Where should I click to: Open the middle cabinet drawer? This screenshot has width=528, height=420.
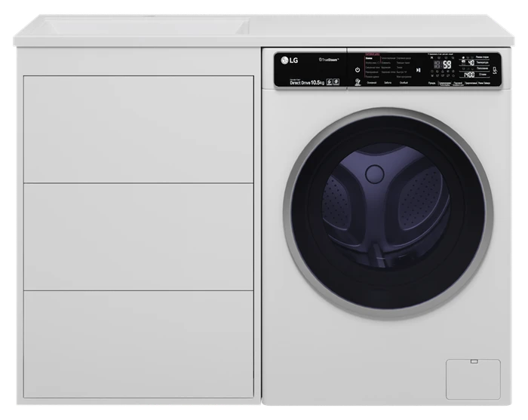point(138,237)
